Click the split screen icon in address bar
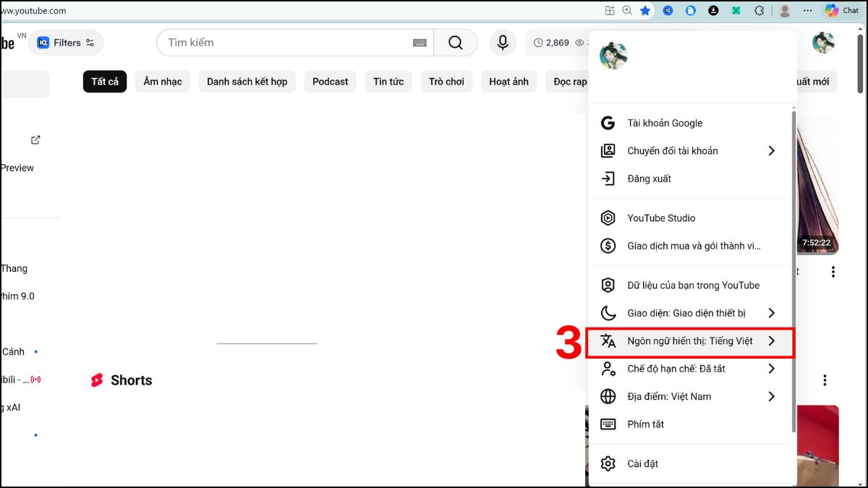 (610, 11)
